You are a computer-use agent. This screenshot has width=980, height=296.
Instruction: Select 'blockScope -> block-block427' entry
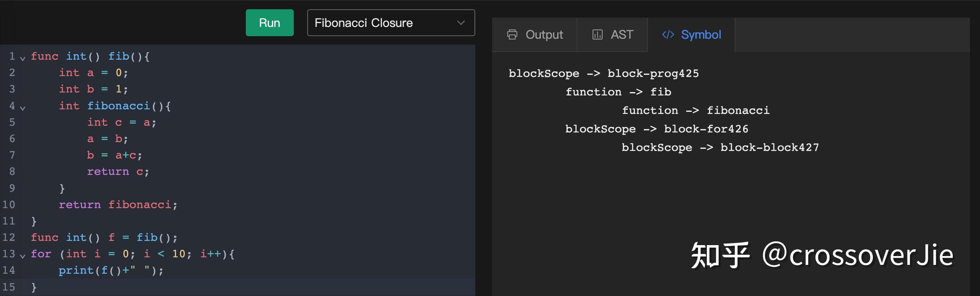coord(720,148)
